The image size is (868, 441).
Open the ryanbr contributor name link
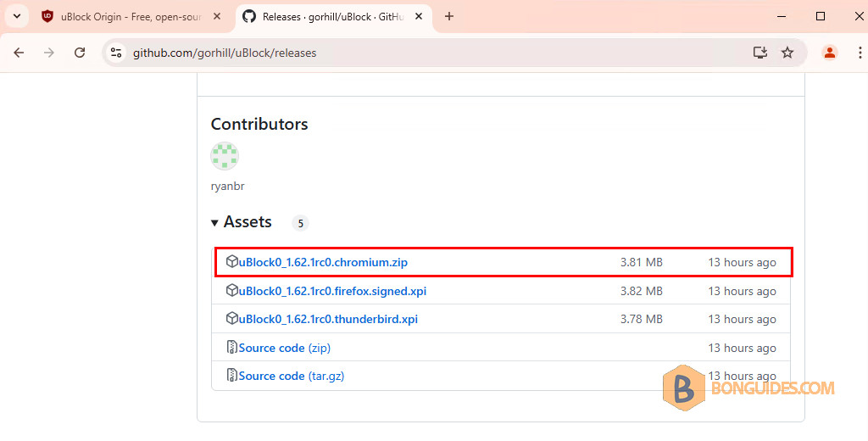coord(227,186)
